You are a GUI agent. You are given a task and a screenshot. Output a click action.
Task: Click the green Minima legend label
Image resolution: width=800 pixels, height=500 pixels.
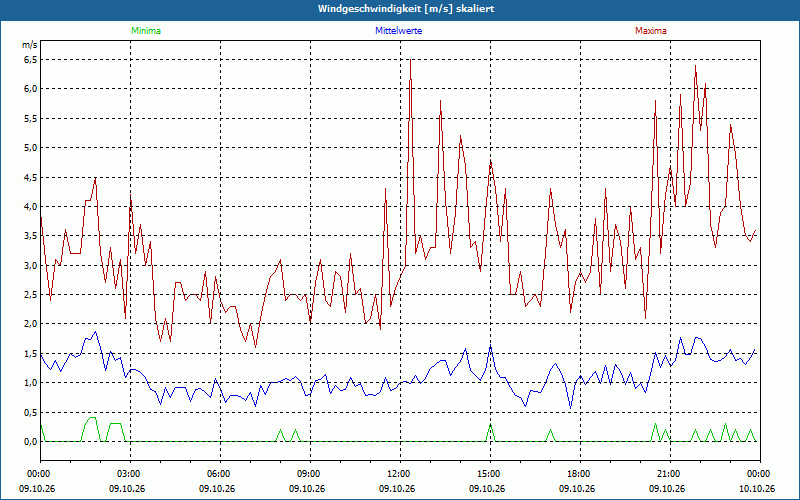coord(146,31)
